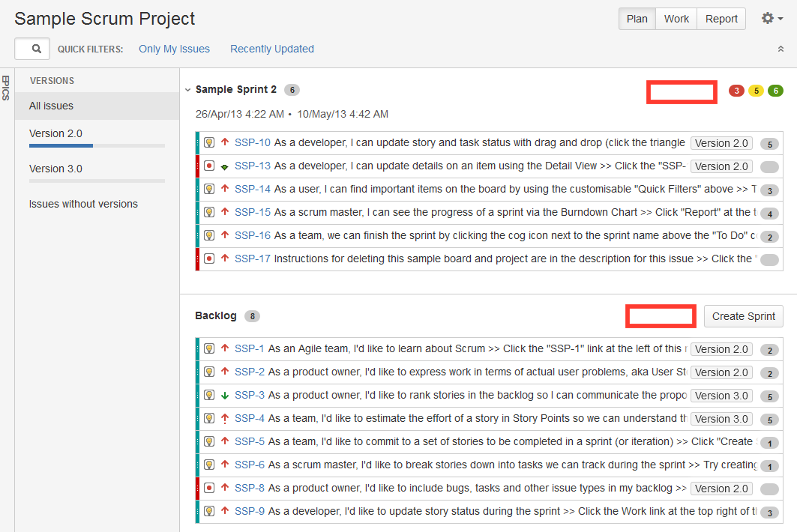Viewport: 797px width, 532px height.
Task: Click priority arrow of SSP-17
Action: 225,258
